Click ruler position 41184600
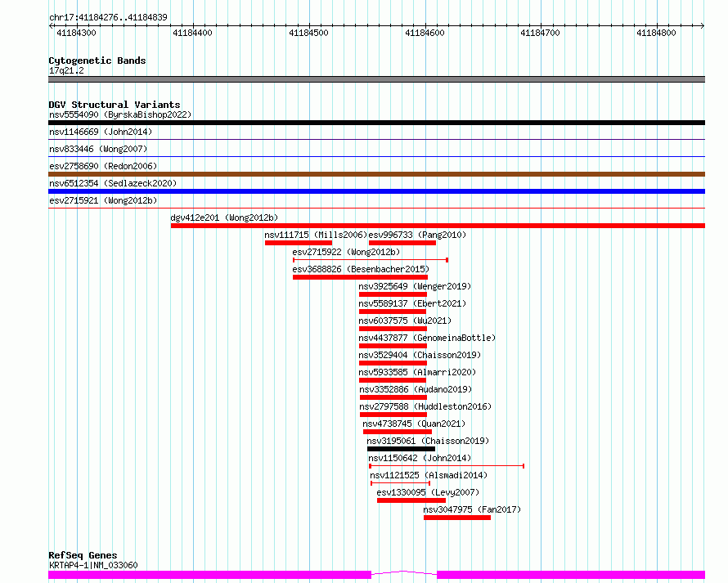728x583 pixels. [425, 33]
